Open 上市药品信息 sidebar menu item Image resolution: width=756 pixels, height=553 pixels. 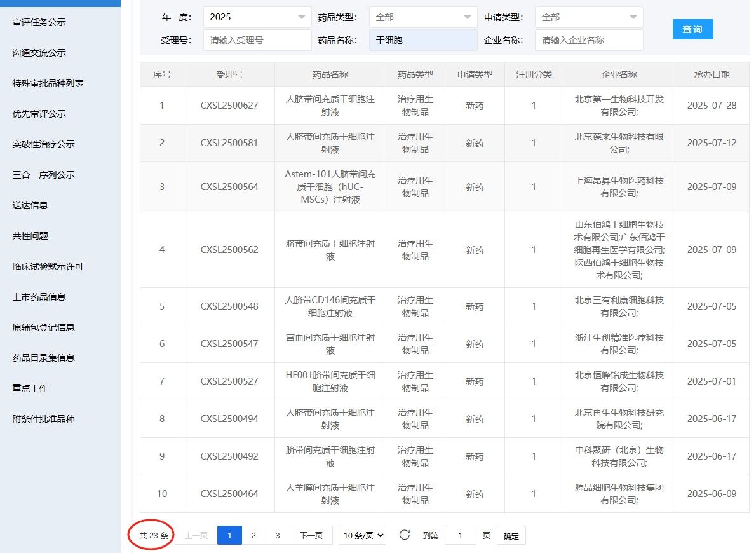tap(39, 297)
